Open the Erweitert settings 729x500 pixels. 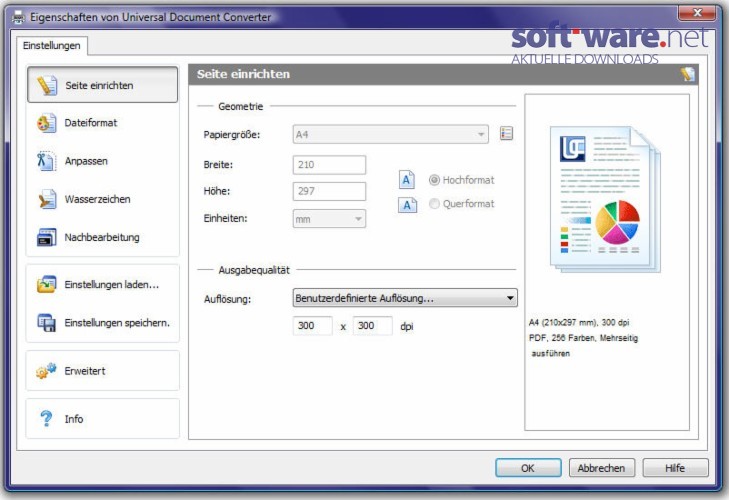click(102, 371)
